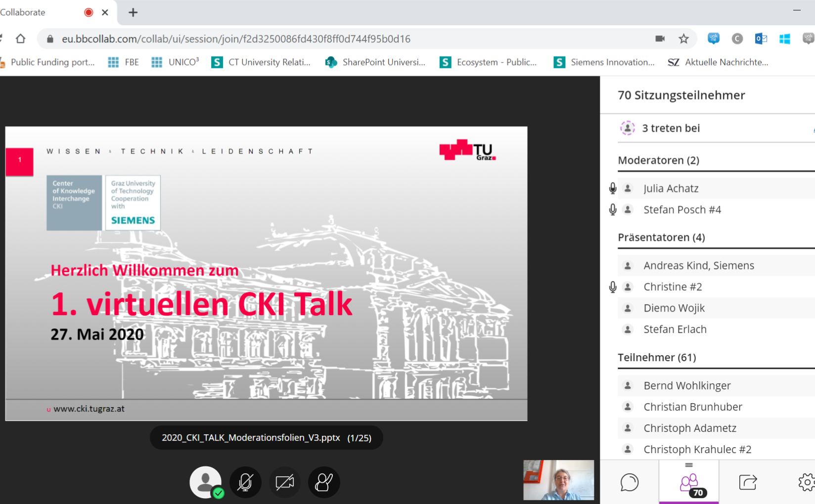Viewport: 815px width, 504px height.
Task: Open SharePoint Universi... bookmark
Action: [375, 62]
